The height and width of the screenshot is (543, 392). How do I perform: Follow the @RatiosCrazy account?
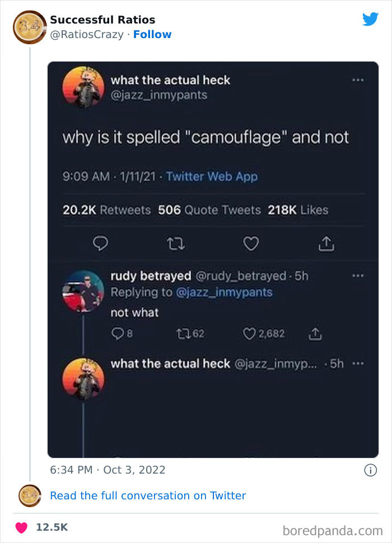[152, 34]
